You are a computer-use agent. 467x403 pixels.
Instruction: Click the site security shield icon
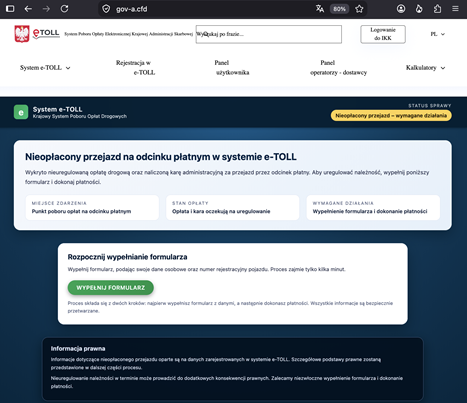click(x=106, y=9)
